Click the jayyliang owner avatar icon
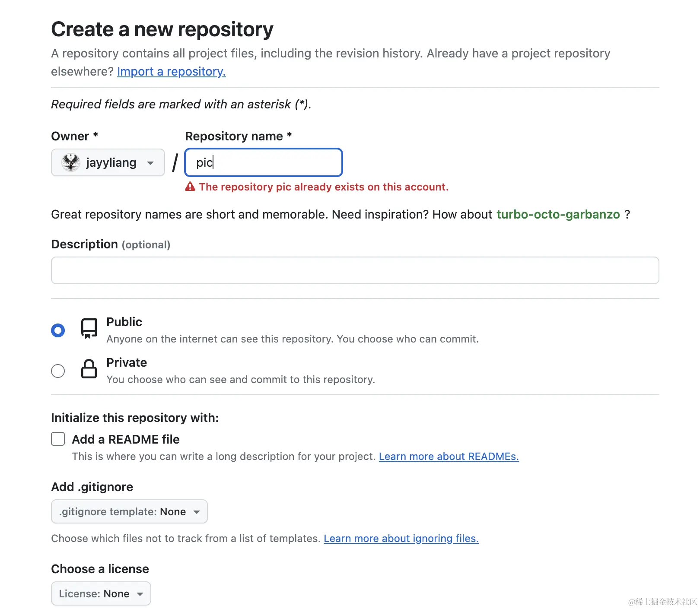 coord(70,162)
